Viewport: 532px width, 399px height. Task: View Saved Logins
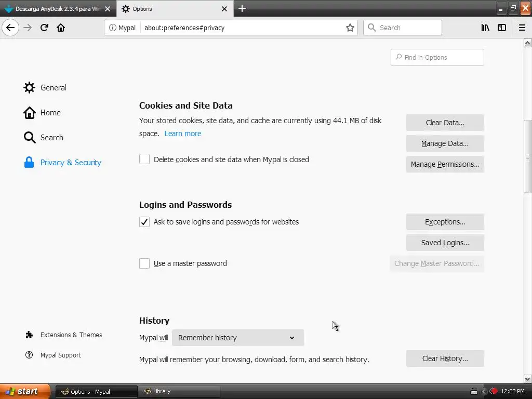pyautogui.click(x=445, y=243)
